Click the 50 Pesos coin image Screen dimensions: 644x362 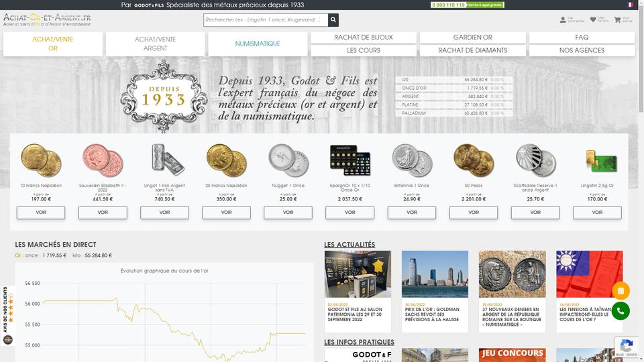click(x=474, y=160)
